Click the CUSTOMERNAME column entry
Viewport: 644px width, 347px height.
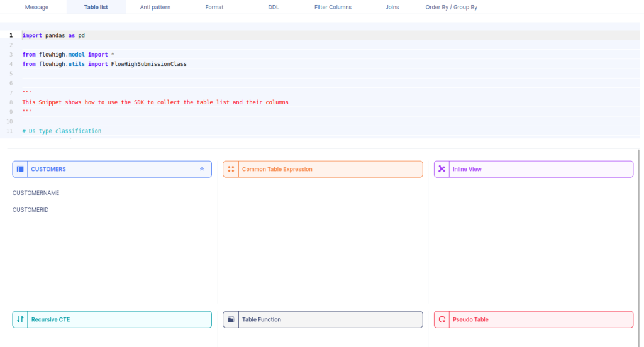(x=36, y=193)
